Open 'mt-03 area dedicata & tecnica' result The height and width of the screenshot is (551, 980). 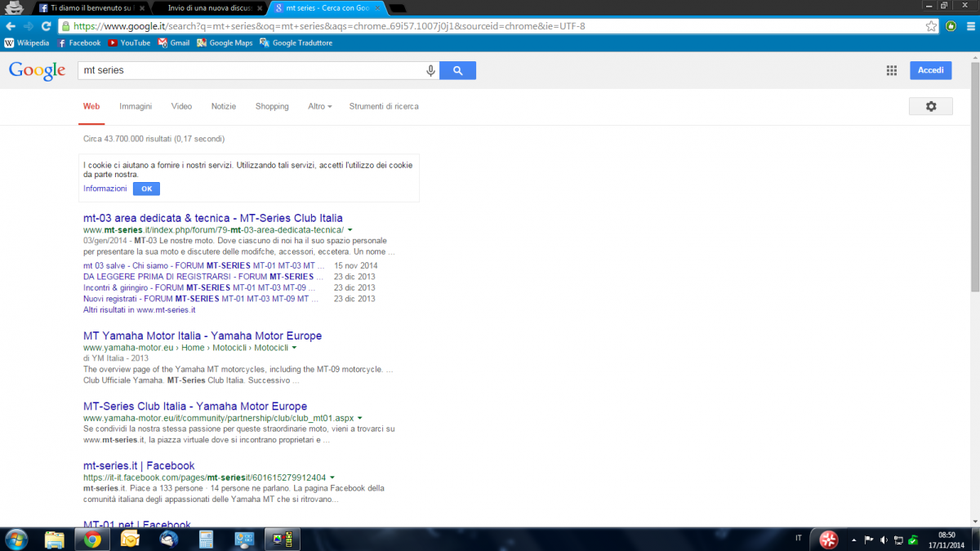(213, 218)
